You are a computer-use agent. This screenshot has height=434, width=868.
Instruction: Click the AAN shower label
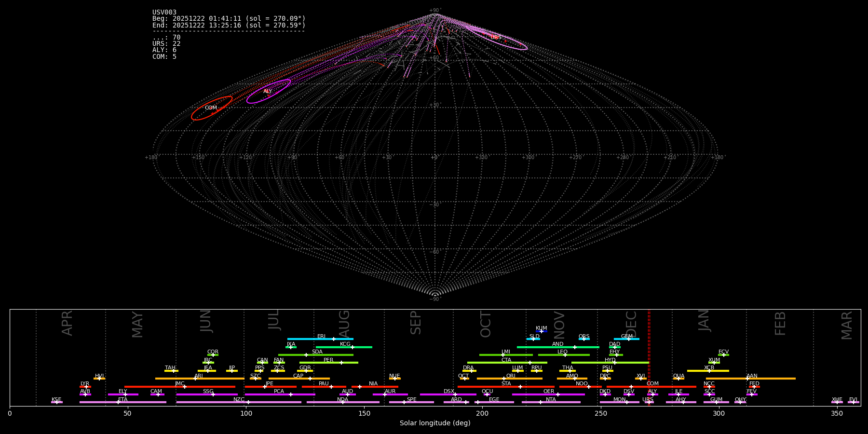click(x=752, y=376)
